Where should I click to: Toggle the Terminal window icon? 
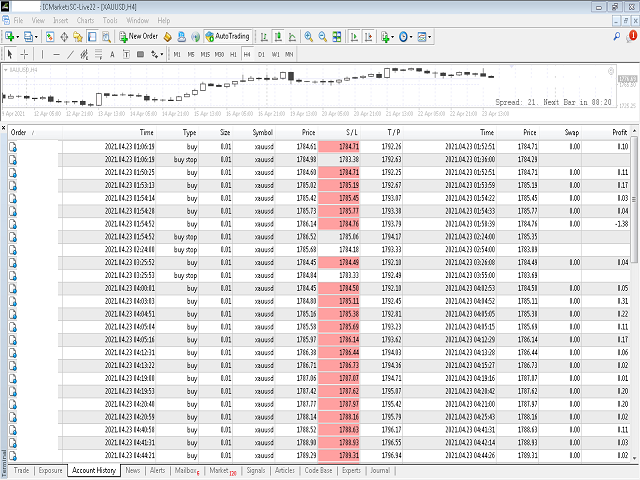click(92, 37)
